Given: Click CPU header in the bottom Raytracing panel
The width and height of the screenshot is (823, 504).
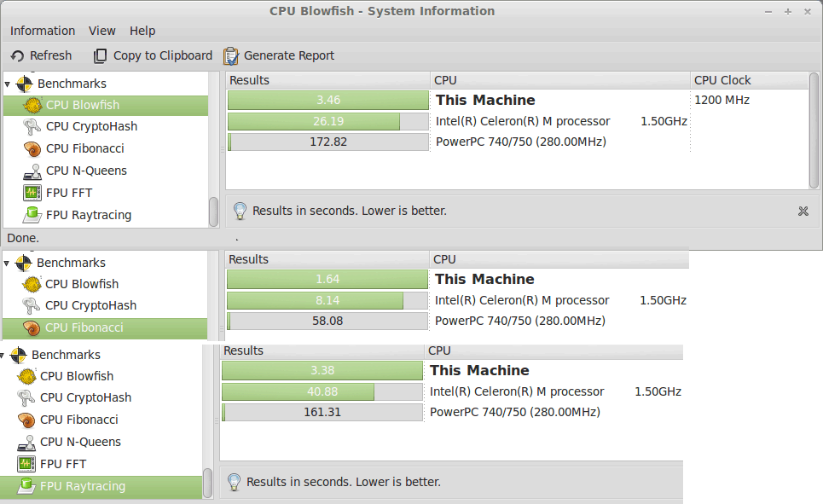Looking at the screenshot, I should point(553,350).
